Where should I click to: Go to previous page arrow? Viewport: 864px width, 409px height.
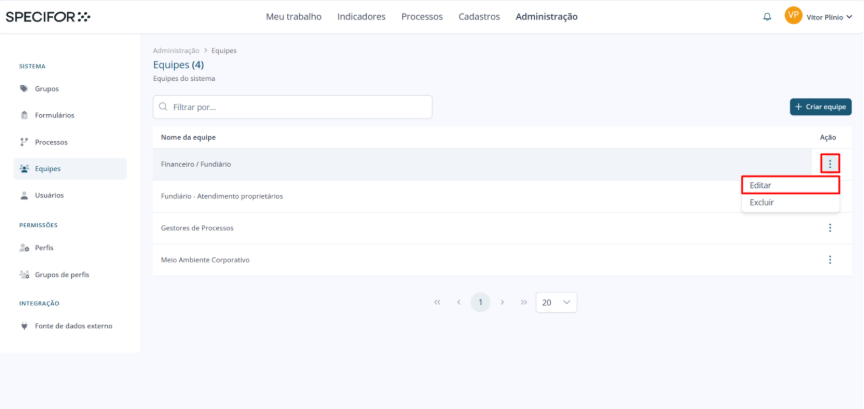(458, 302)
